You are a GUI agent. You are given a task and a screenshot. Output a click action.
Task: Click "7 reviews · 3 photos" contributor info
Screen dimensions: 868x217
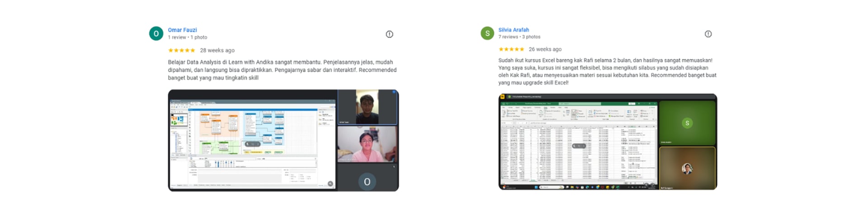pos(519,37)
